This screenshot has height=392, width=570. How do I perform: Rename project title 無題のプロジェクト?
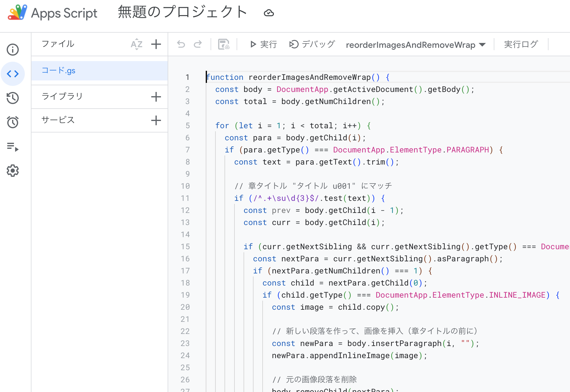pos(182,12)
